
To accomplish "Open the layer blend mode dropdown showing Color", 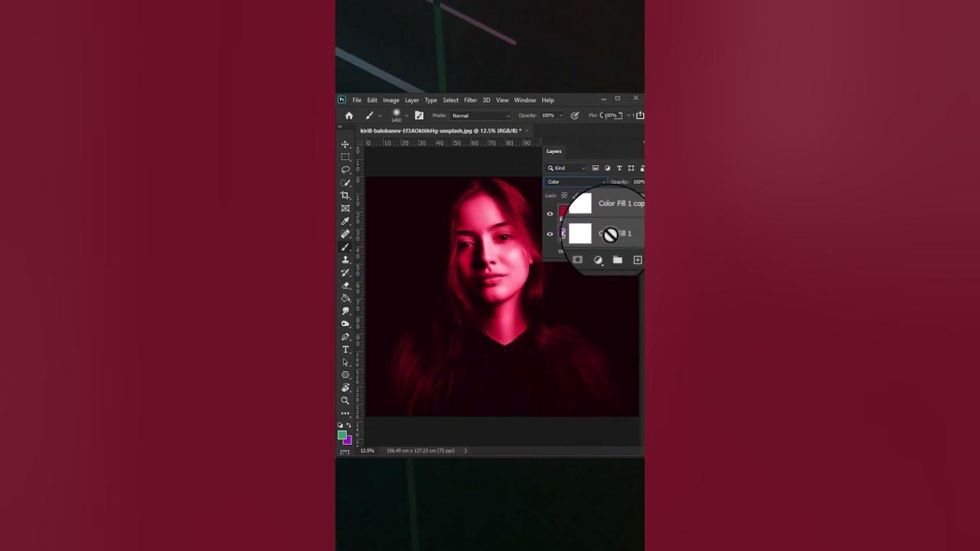I will coord(576,182).
